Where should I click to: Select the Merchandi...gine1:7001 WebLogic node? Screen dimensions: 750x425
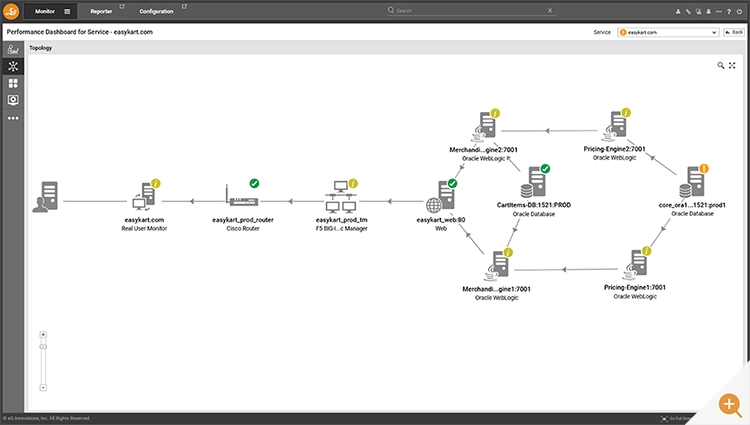pos(497,265)
